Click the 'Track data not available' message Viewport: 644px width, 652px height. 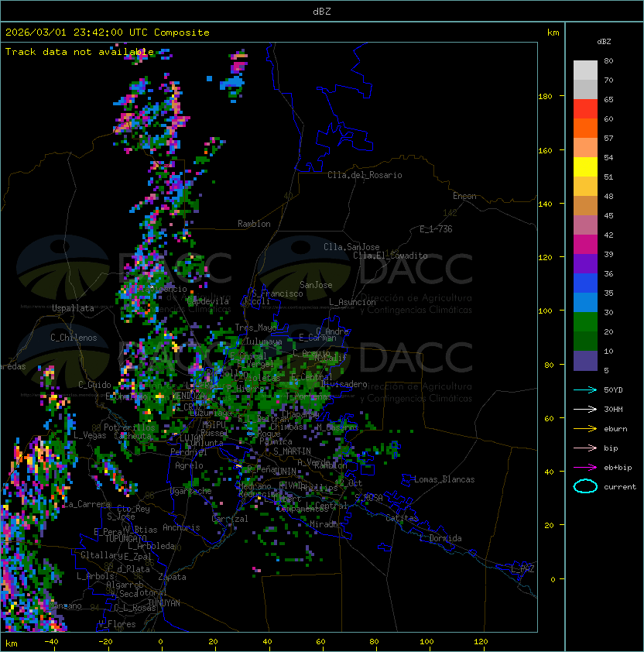point(80,52)
